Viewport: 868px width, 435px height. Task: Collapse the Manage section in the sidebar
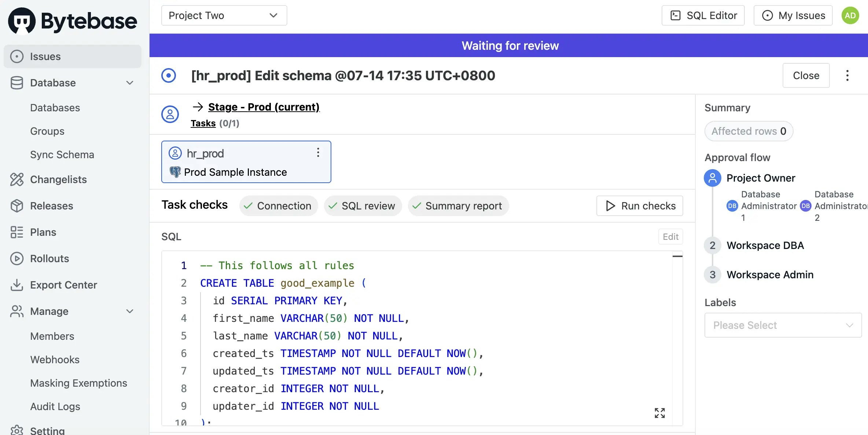130,311
